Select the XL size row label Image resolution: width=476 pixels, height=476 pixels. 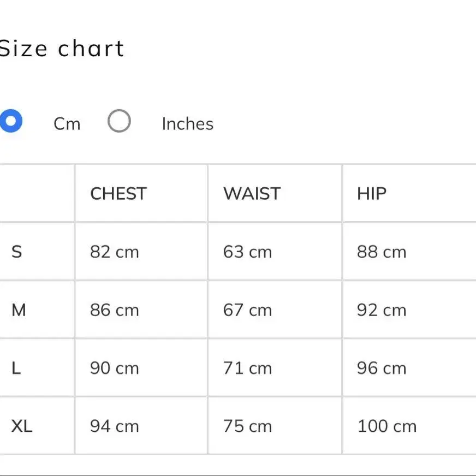coord(21,426)
